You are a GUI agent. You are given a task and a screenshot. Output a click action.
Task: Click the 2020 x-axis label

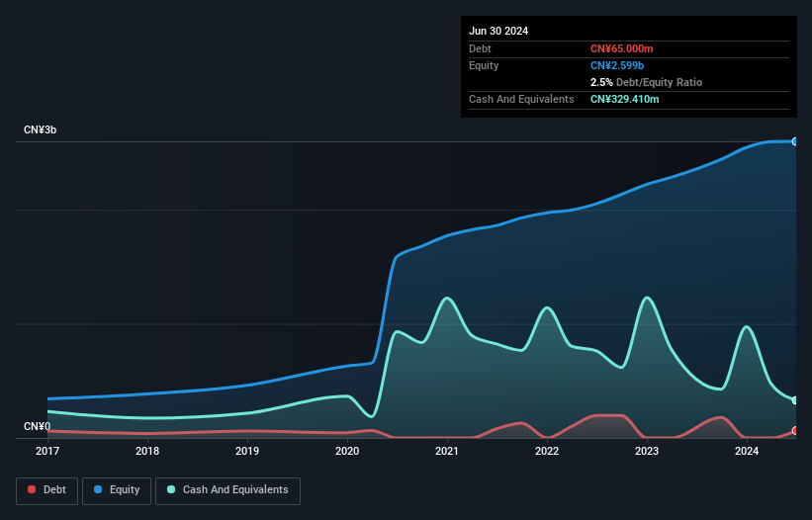click(347, 451)
